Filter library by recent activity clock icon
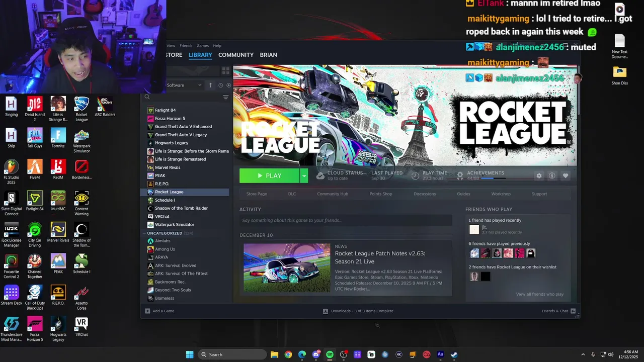This screenshot has height=362, width=644. pos(220,85)
